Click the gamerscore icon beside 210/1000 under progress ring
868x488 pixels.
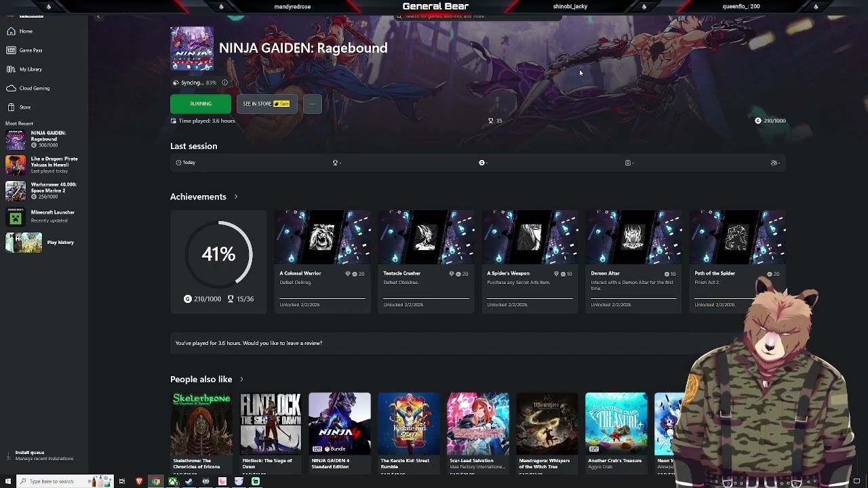pyautogui.click(x=188, y=299)
